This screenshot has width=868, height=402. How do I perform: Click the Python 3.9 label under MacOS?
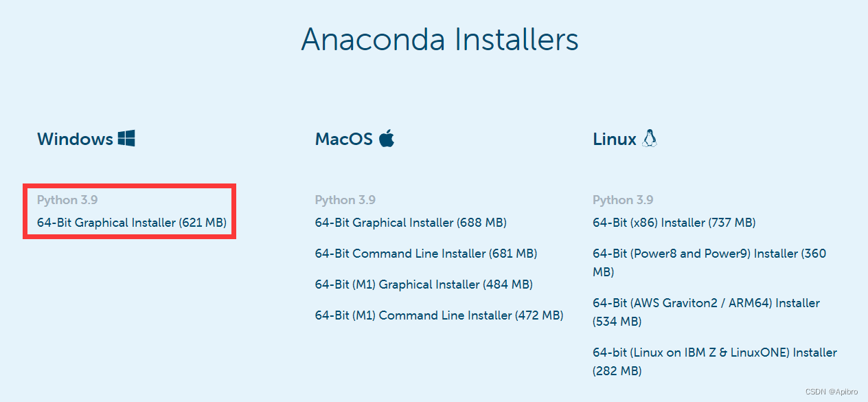[x=345, y=199]
